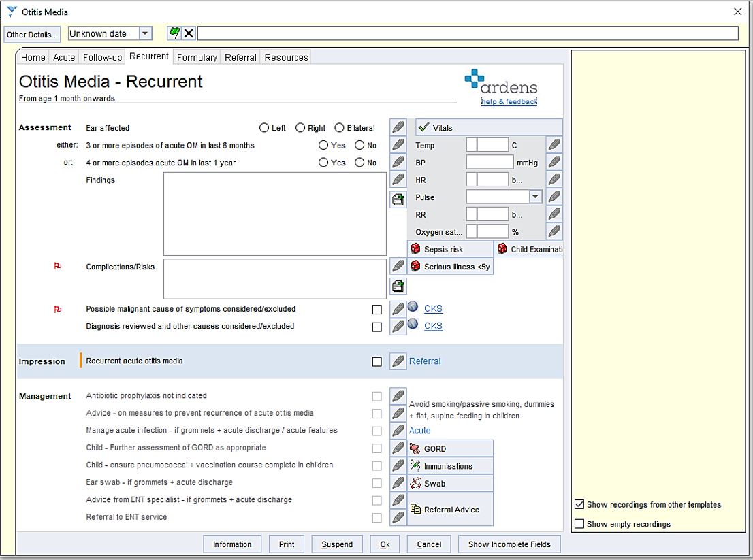
Task: Click into the Complications/Risks text box
Action: point(274,279)
